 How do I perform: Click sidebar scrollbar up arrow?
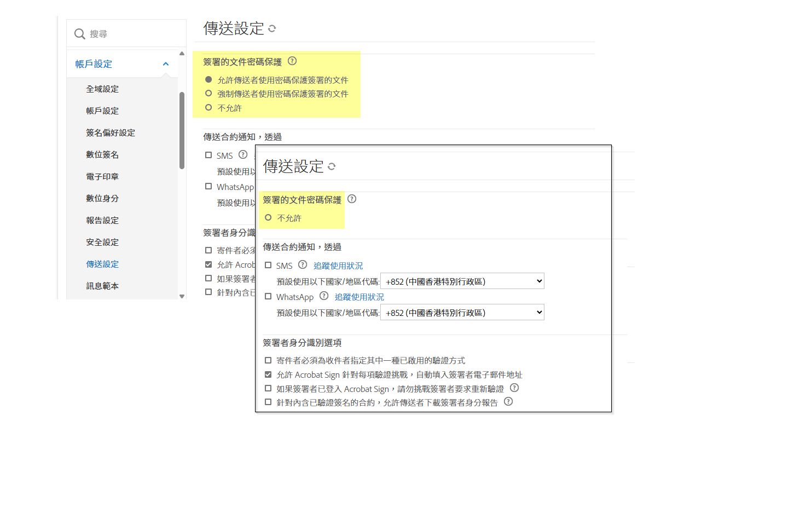point(182,53)
